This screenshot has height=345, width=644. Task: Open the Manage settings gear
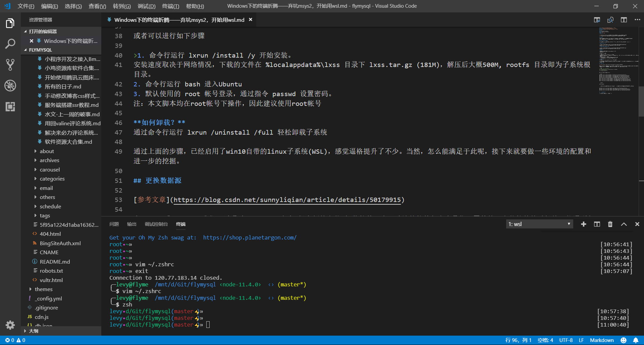click(x=10, y=325)
